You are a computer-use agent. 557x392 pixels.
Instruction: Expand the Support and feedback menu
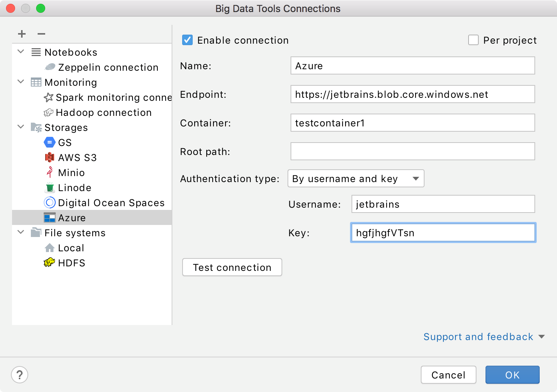pos(479,337)
